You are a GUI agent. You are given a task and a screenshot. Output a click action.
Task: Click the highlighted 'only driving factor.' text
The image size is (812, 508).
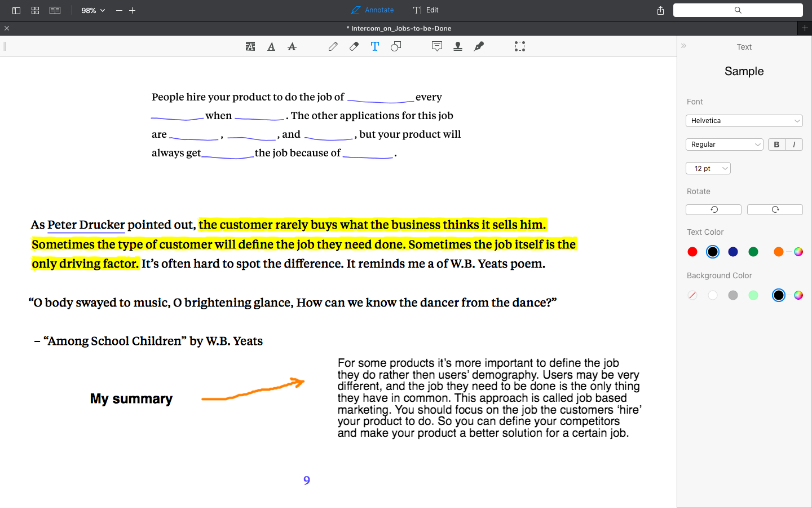[85, 264]
